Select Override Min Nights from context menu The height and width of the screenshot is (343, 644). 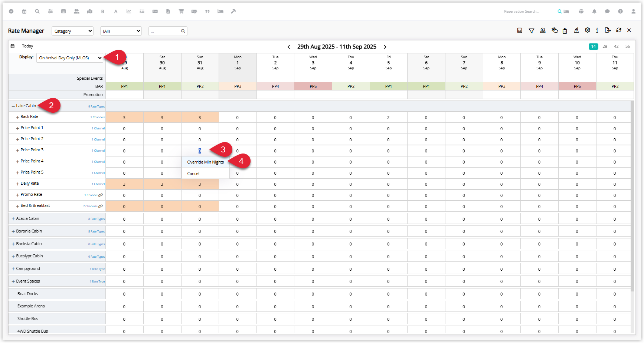(x=205, y=162)
